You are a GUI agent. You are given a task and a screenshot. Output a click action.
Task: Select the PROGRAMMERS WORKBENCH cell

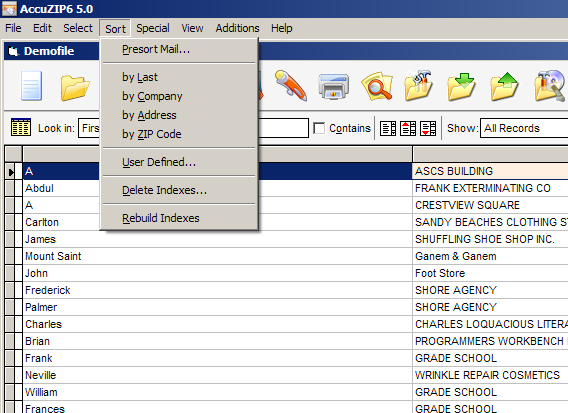click(490, 341)
